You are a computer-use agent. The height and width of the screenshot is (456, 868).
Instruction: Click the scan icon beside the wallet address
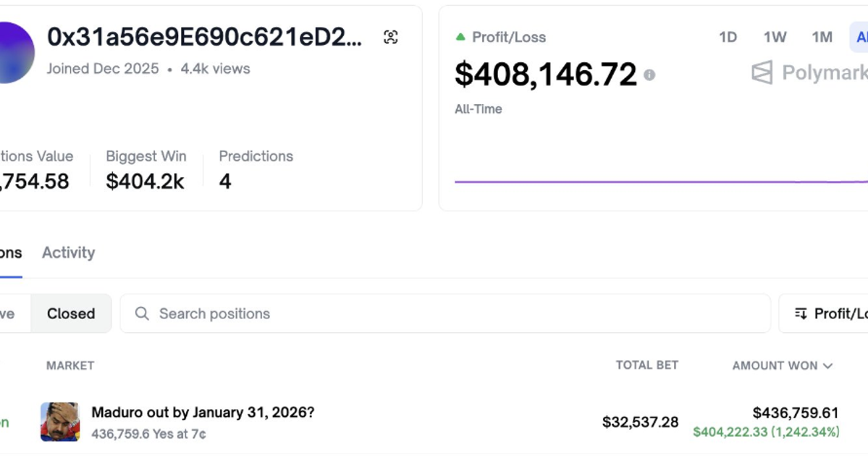point(391,38)
